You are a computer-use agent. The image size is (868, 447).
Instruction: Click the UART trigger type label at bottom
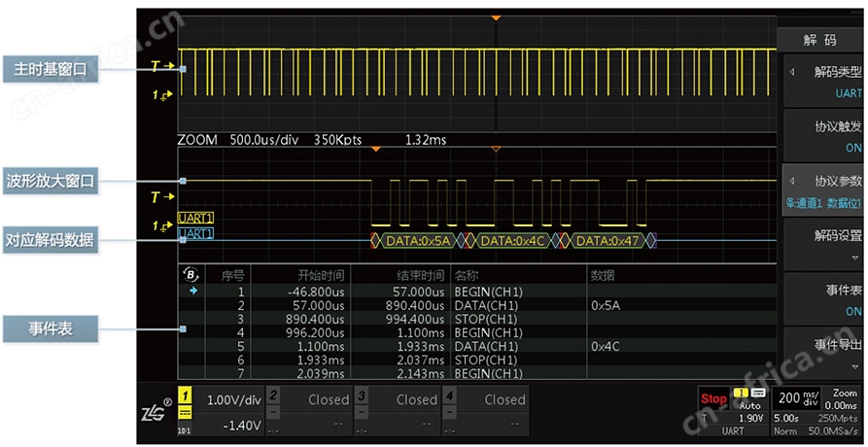click(733, 430)
